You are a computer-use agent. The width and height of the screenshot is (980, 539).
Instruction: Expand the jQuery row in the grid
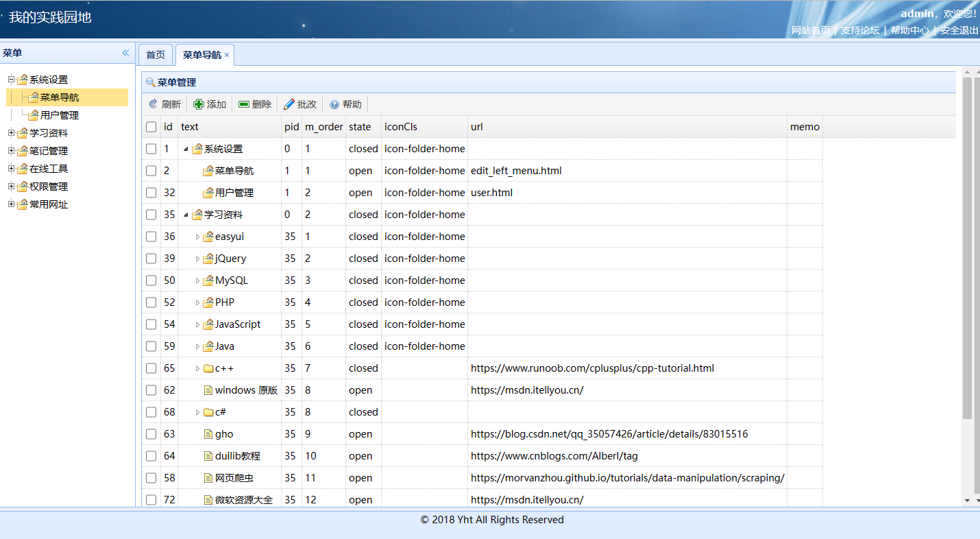[197, 259]
